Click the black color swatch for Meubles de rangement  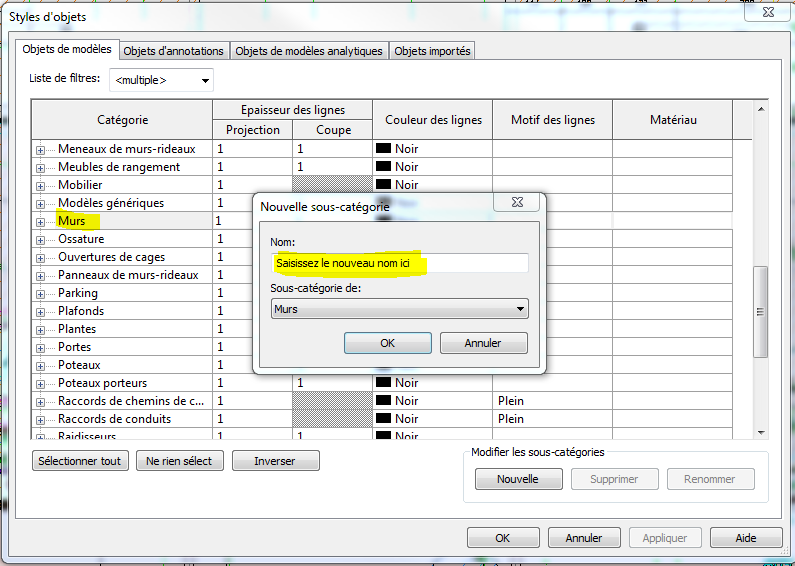[x=383, y=167]
